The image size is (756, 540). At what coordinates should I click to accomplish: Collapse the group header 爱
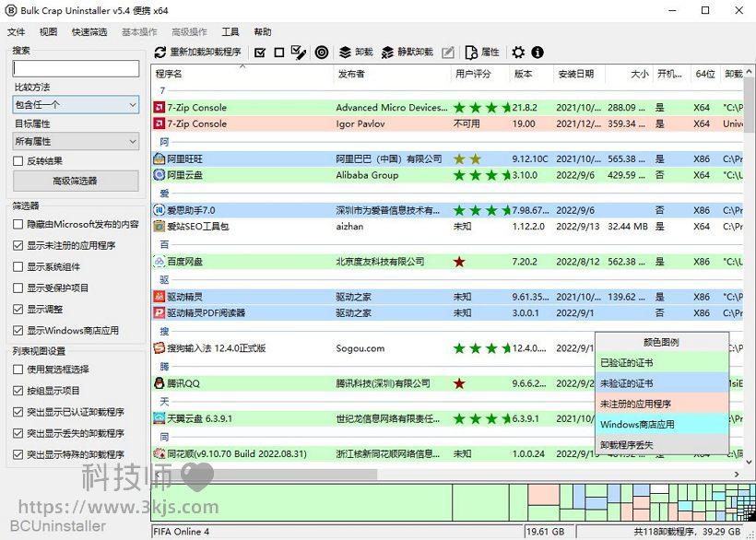pyautogui.click(x=164, y=194)
